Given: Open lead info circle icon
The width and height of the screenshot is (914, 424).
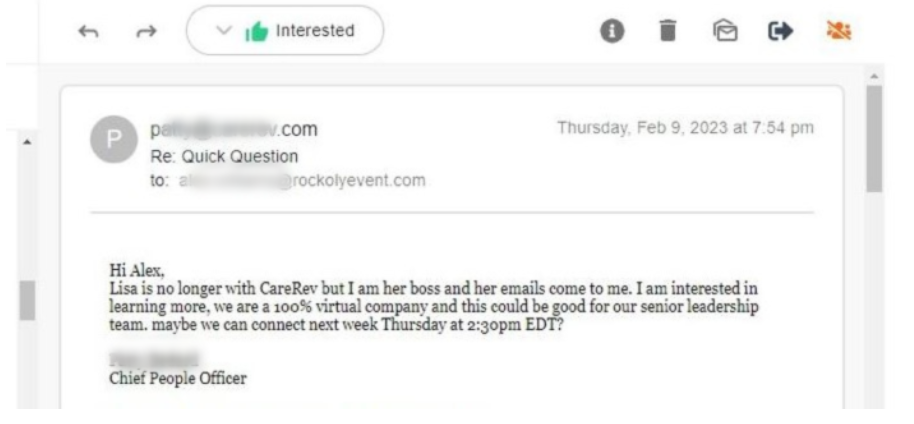Looking at the screenshot, I should point(612,31).
